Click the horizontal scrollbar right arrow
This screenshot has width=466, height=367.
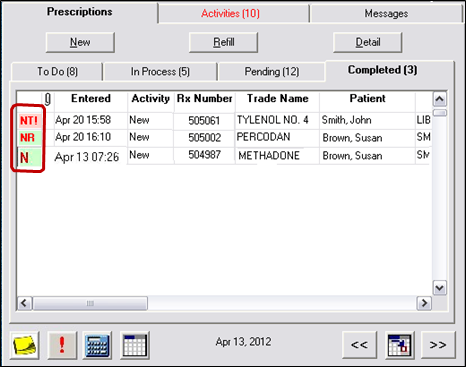pos(424,303)
